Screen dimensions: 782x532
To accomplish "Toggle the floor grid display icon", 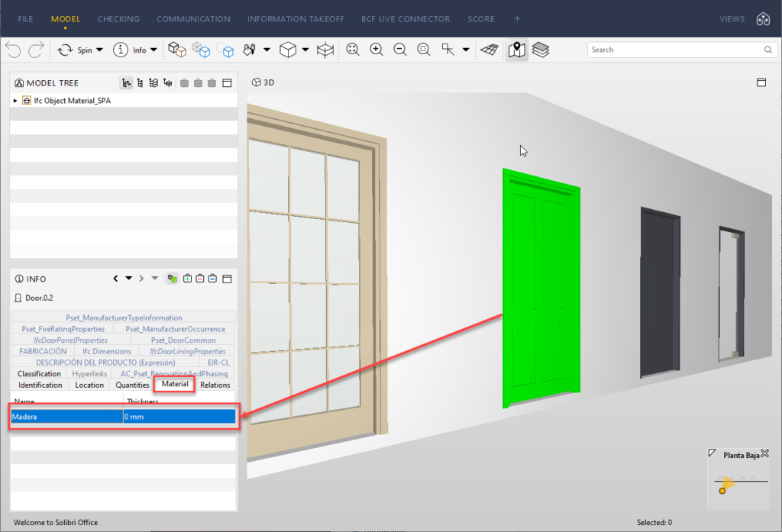I will pos(489,50).
